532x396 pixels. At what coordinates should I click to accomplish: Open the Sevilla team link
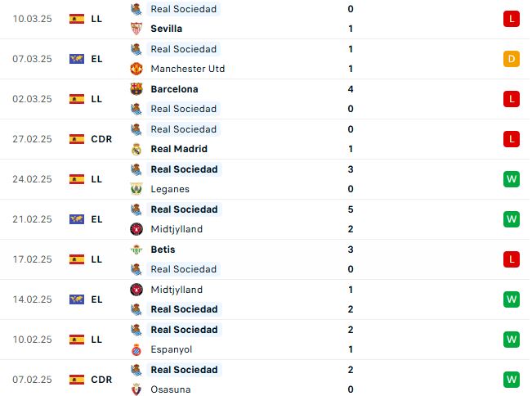(x=166, y=29)
